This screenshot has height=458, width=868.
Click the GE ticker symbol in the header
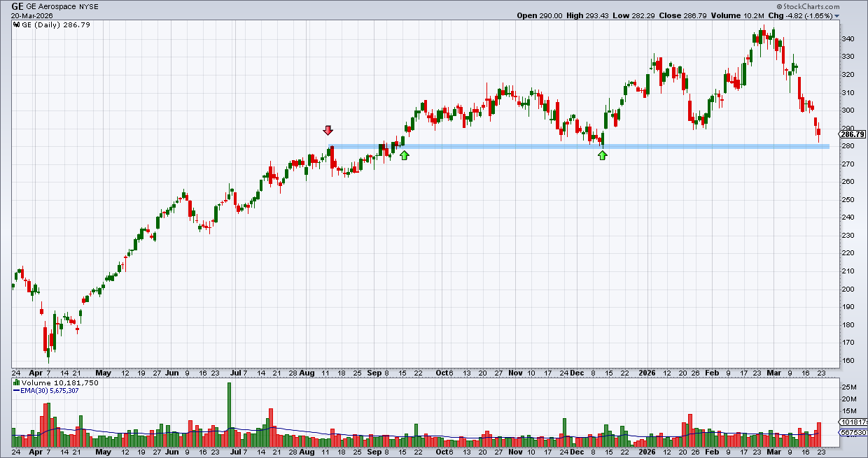coord(17,6)
